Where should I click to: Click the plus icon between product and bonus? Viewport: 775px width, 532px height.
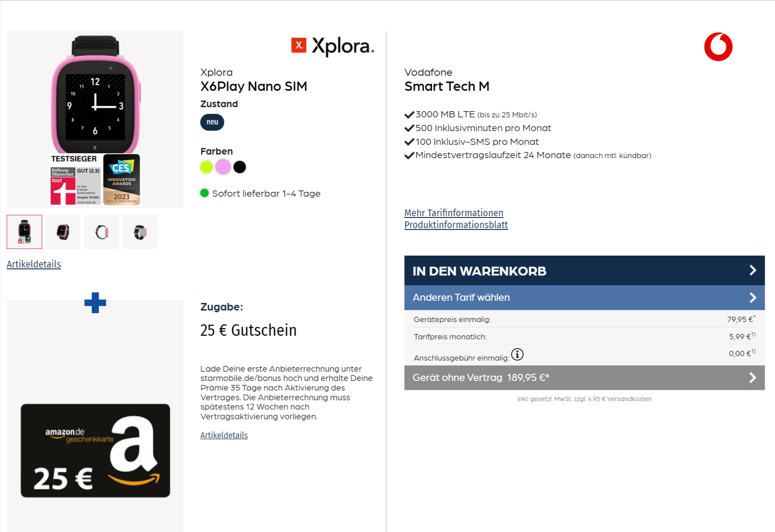(x=95, y=303)
